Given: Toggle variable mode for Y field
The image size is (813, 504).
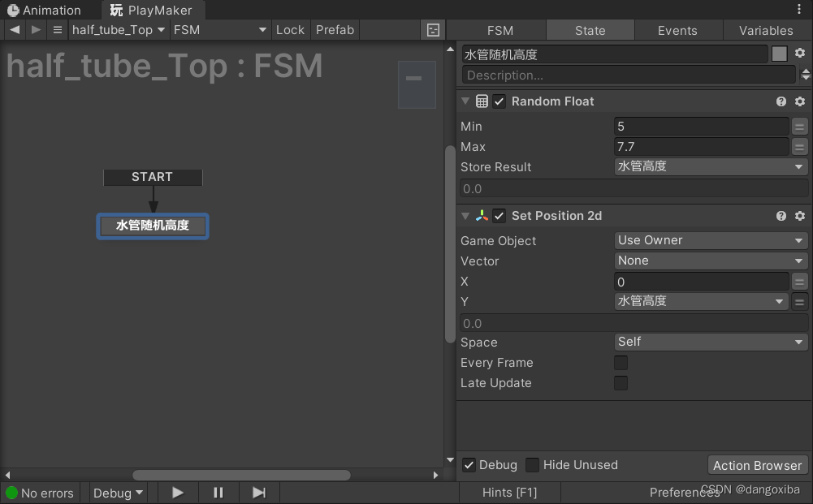Looking at the screenshot, I should [799, 301].
